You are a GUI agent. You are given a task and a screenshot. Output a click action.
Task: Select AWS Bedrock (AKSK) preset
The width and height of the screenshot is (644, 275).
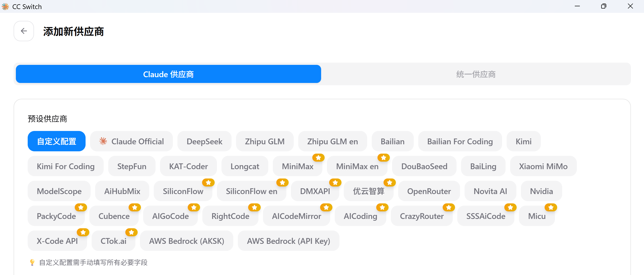point(187,241)
